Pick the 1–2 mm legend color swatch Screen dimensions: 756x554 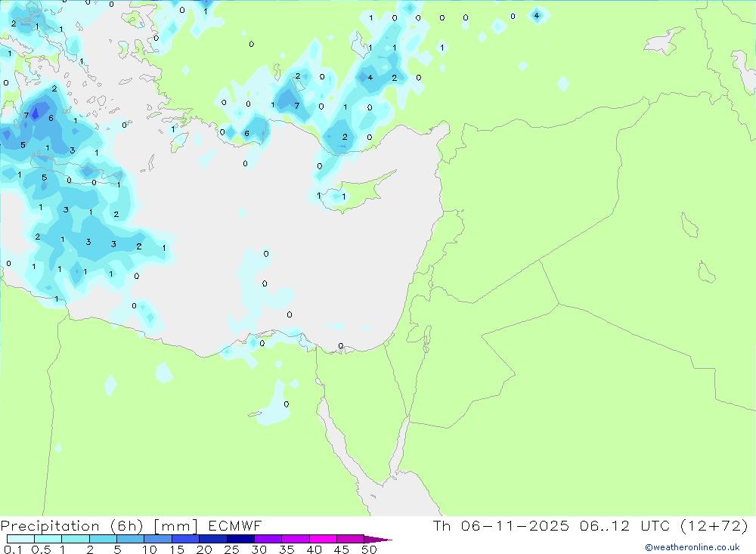click(x=76, y=539)
